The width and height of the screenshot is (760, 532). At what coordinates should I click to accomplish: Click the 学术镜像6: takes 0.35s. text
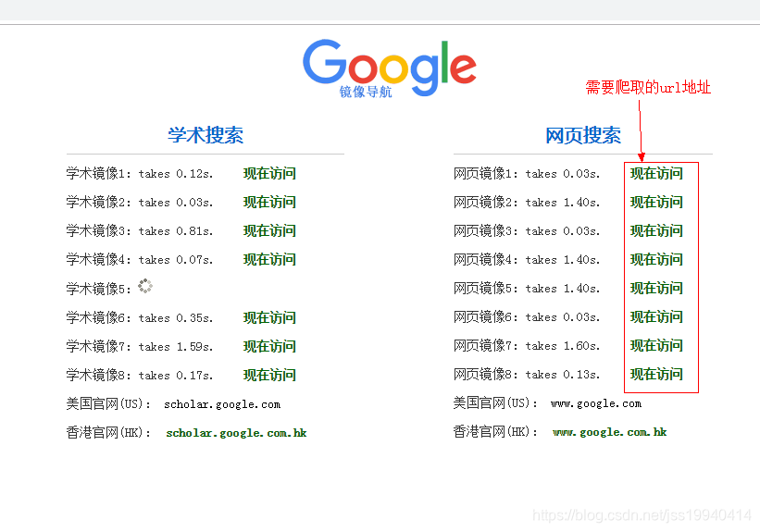coord(140,318)
